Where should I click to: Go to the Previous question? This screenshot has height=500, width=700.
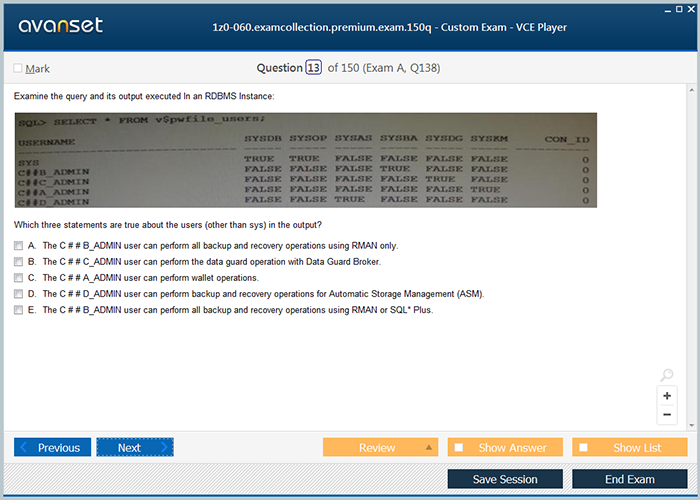[x=52, y=447]
